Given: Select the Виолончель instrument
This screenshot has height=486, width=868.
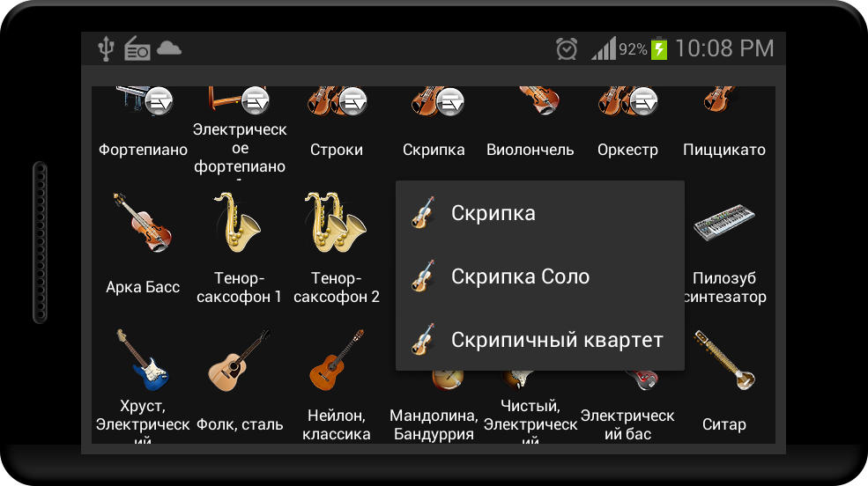Looking at the screenshot, I should [538, 100].
